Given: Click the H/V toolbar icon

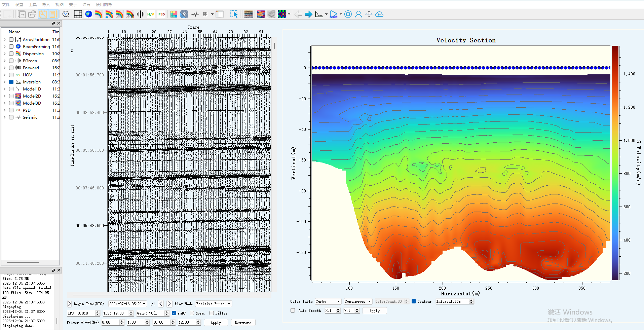Looking at the screenshot, I should coord(151,14).
